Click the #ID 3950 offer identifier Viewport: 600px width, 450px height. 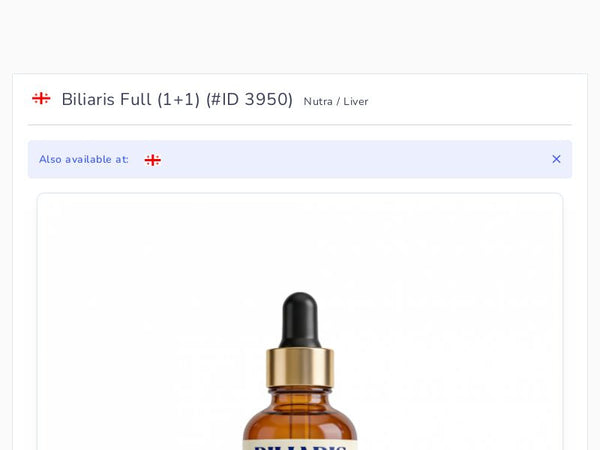[249, 99]
